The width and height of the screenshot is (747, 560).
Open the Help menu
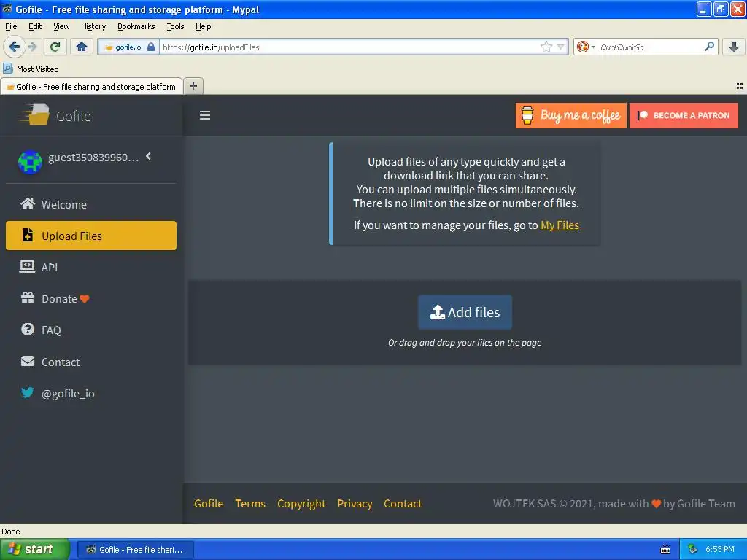(x=203, y=26)
